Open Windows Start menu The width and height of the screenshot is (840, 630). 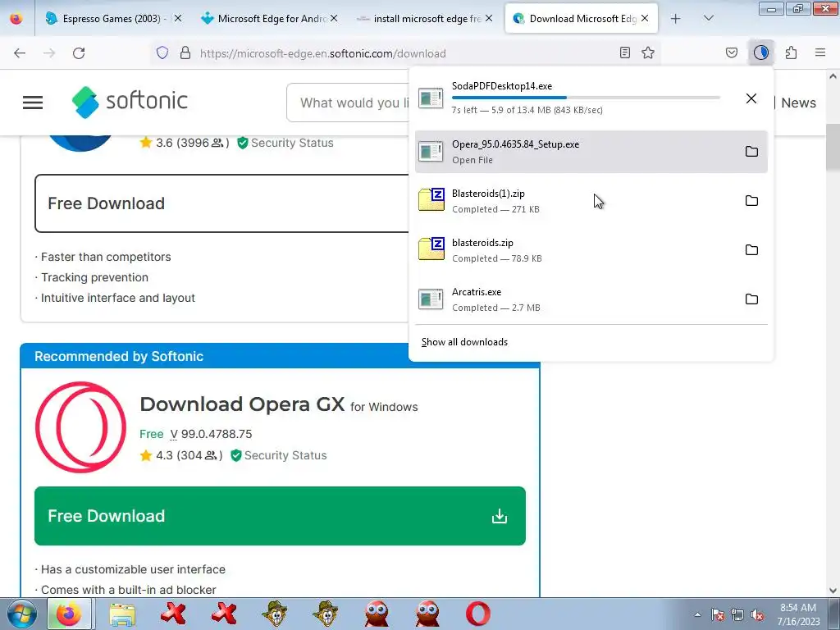(21, 614)
